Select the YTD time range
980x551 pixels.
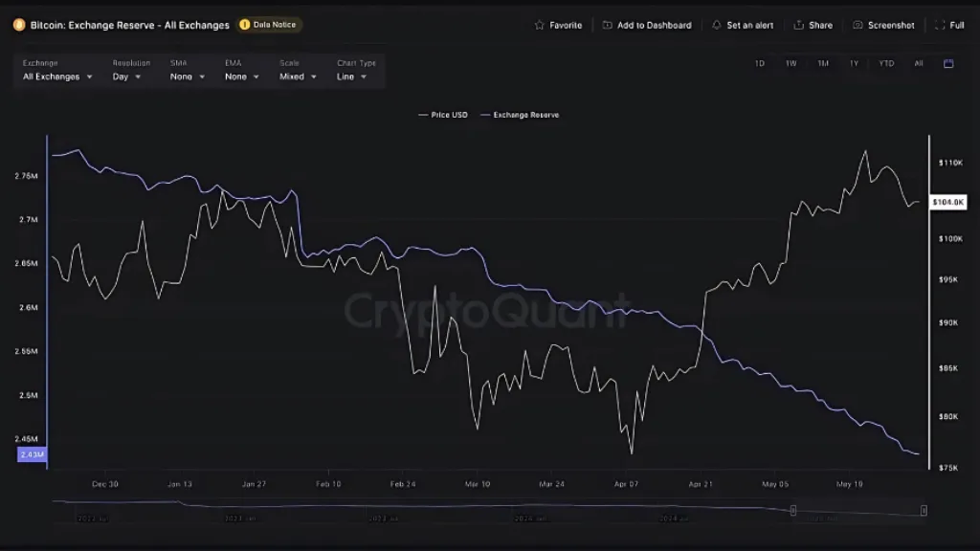click(886, 63)
